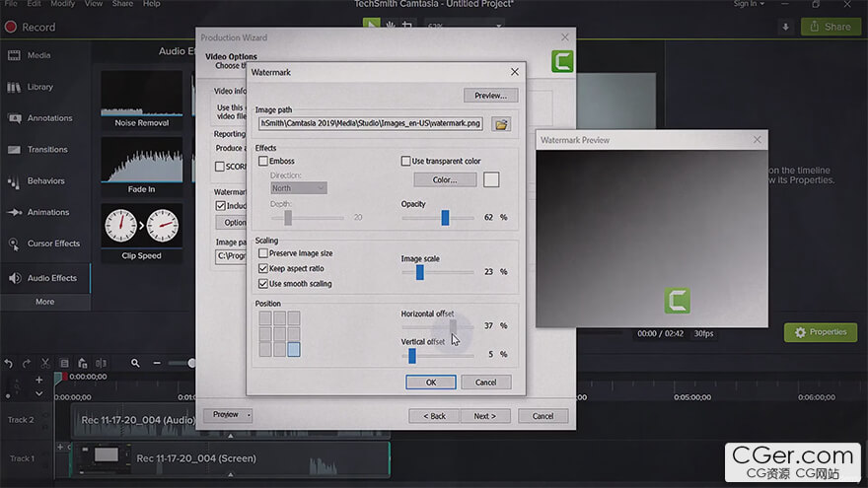Toggle Use smooth scaling checkbox
The width and height of the screenshot is (868, 488).
click(x=263, y=283)
